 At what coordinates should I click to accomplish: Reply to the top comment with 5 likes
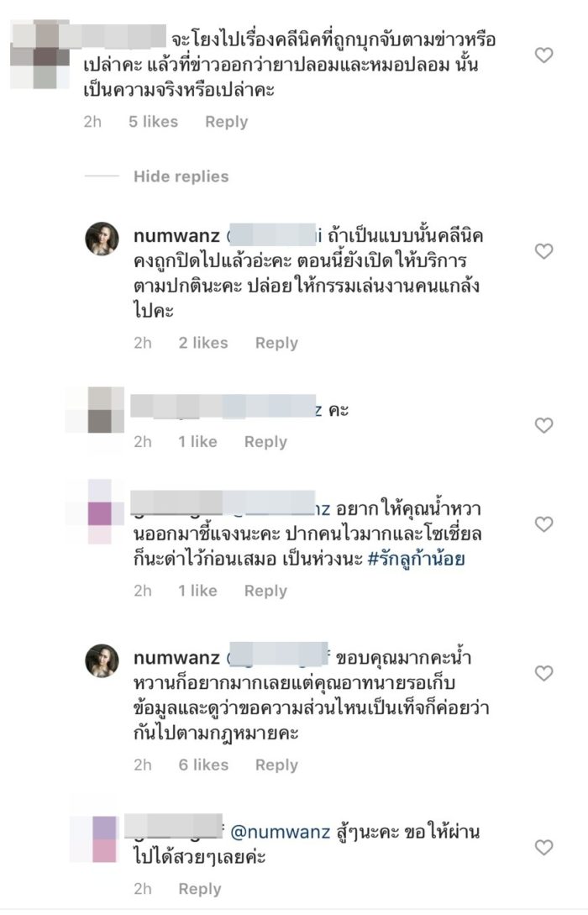(226, 121)
